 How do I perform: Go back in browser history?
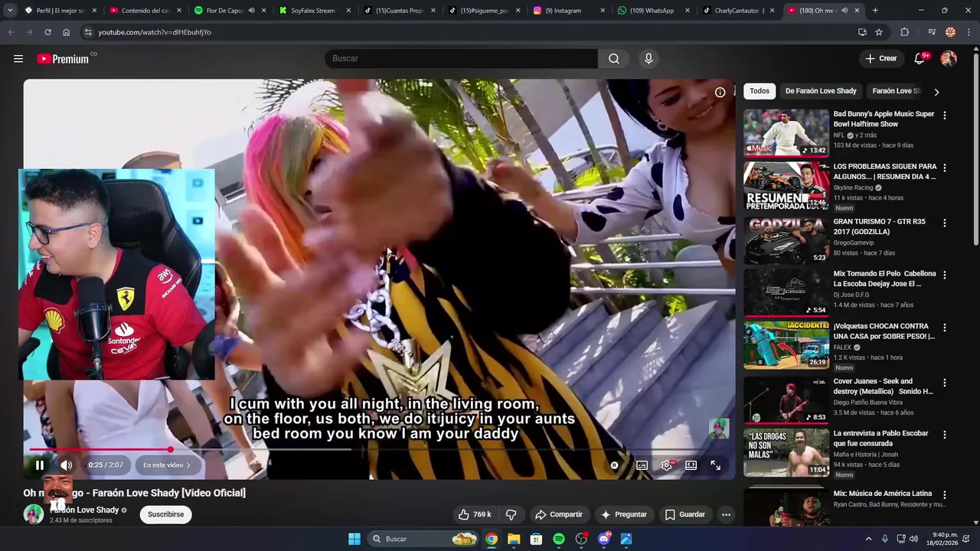pyautogui.click(x=11, y=32)
